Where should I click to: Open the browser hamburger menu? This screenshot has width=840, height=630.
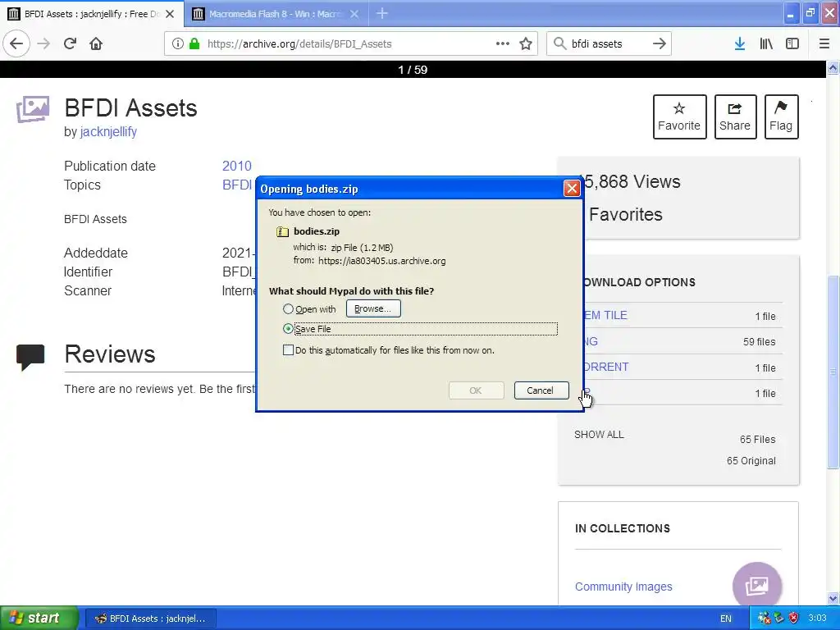[824, 43]
